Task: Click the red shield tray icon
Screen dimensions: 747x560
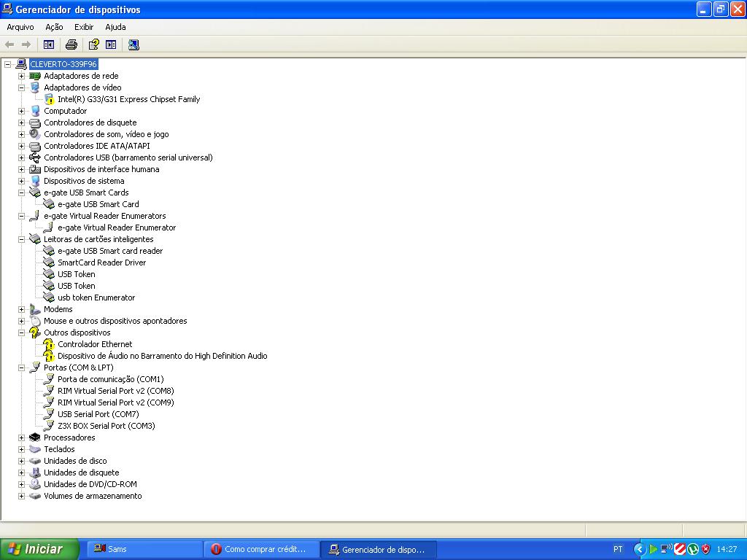Action: tap(705, 549)
